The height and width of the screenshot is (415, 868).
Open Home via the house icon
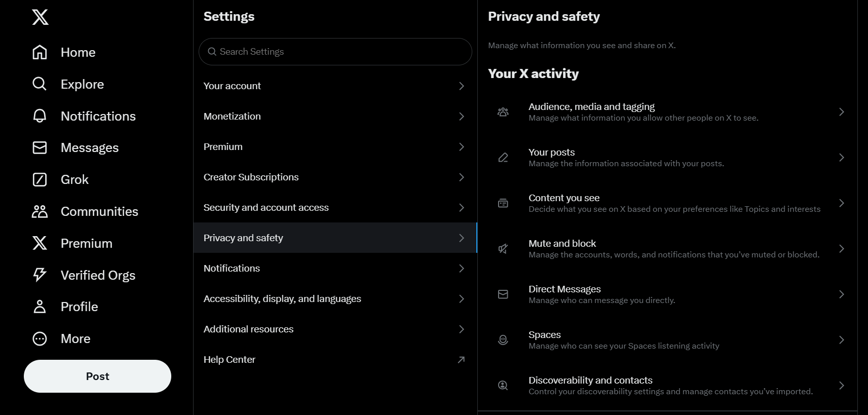40,52
